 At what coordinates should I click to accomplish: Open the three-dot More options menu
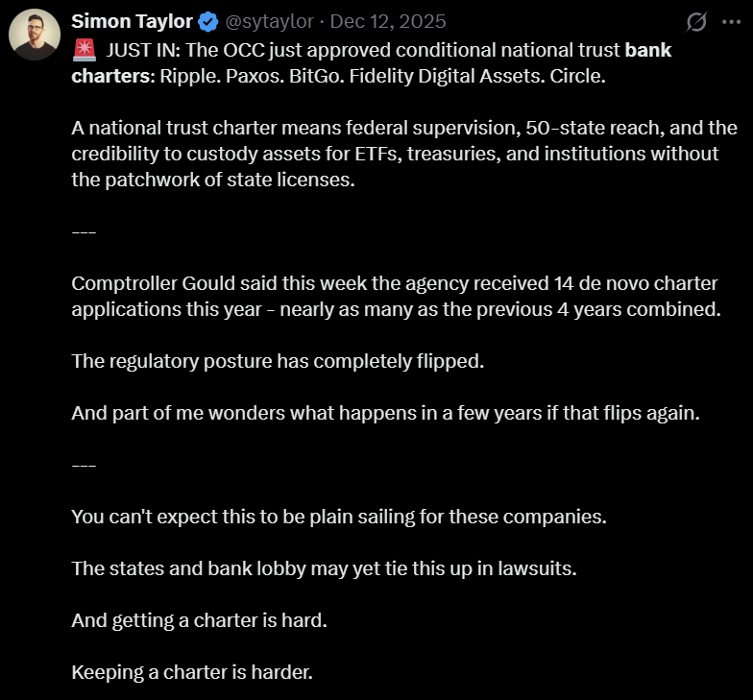pos(732,21)
